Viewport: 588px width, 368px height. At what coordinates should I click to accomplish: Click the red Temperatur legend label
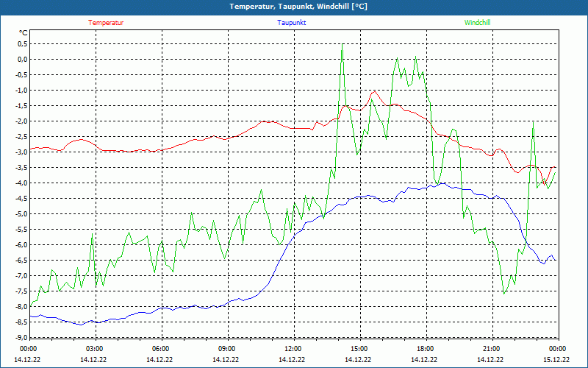(x=106, y=23)
